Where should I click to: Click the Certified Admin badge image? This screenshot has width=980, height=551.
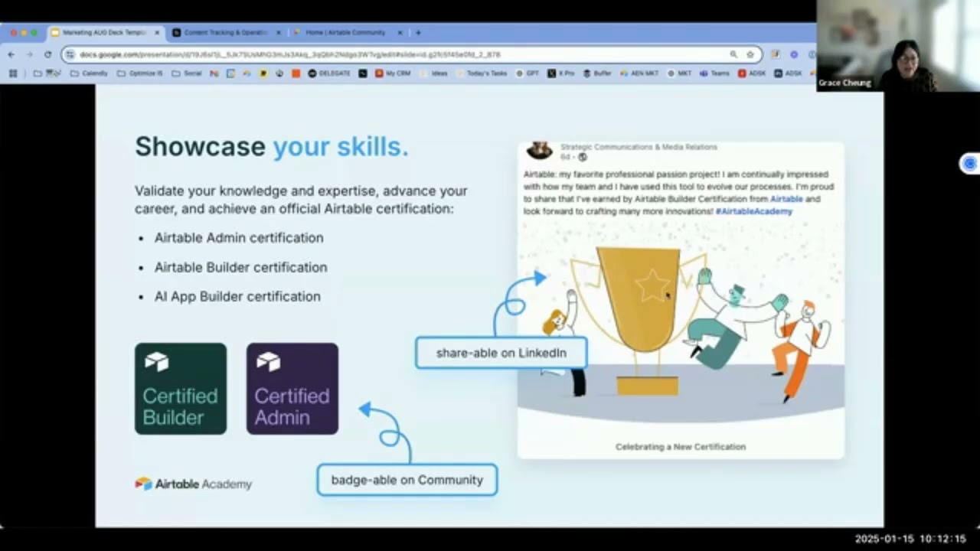pos(292,389)
